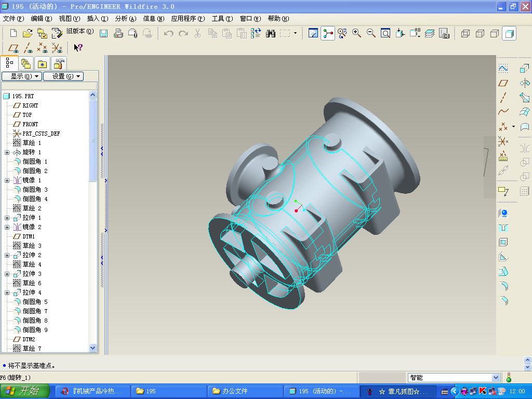The width and height of the screenshot is (532, 399).
Task: Expand the 镜像 2 feature node
Action: tap(7, 228)
